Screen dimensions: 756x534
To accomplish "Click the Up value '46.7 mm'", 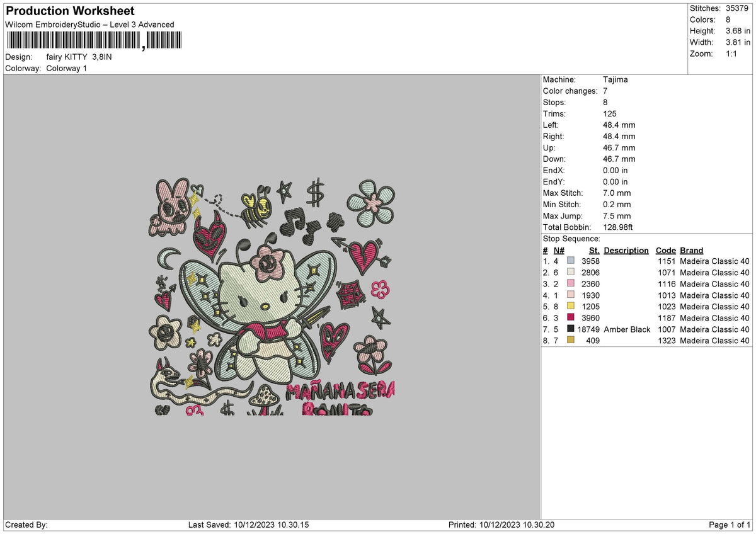I will (x=619, y=148).
